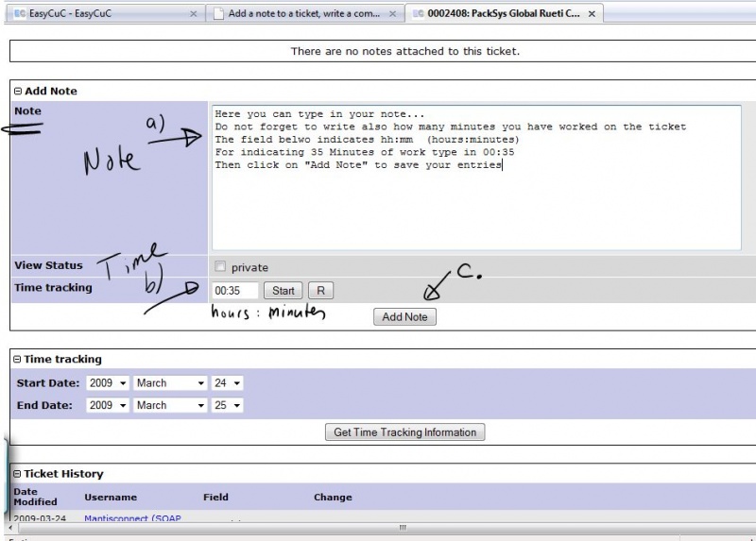Click inside the Note text area
756x541 pixels.
[x=476, y=178]
